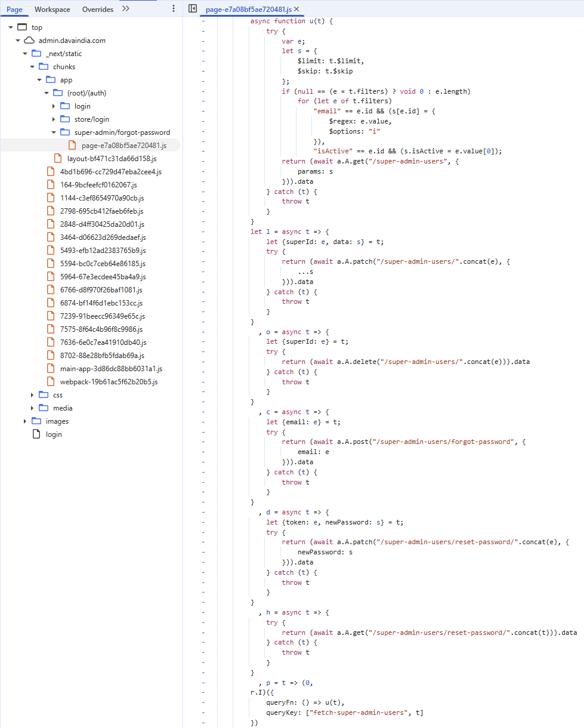Screen dimensions: 584x728
Task: Collapse the top frame tree node
Action: 11,27
